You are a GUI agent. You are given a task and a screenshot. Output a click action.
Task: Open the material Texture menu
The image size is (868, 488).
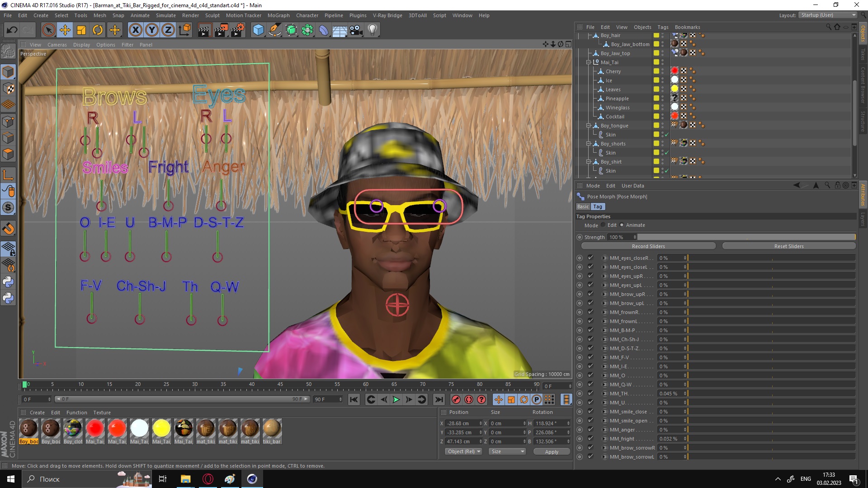pos(102,413)
